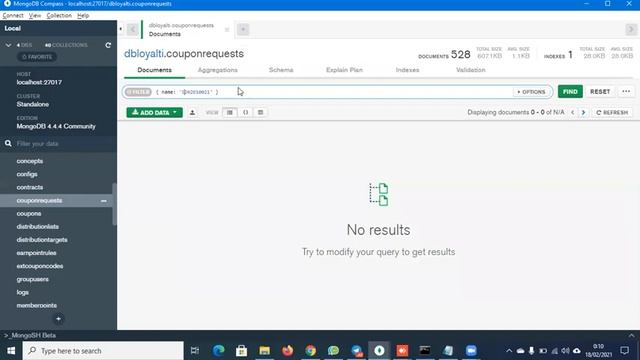Viewport: 640px width, 360px height.
Task: Expand query OPTIONS
Action: [x=531, y=92]
